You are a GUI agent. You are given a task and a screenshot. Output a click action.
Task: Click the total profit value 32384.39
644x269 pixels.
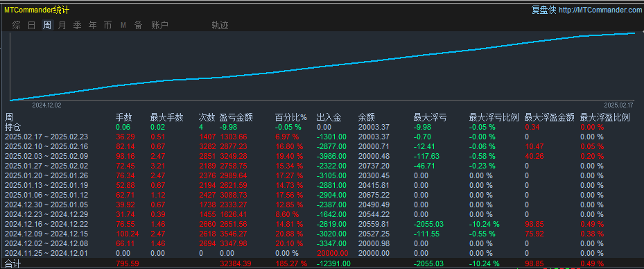(236, 263)
